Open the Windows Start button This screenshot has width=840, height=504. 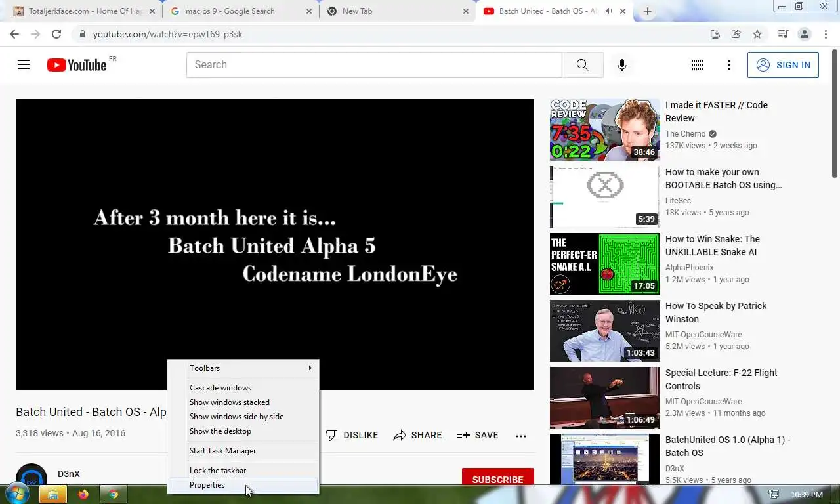[16, 494]
